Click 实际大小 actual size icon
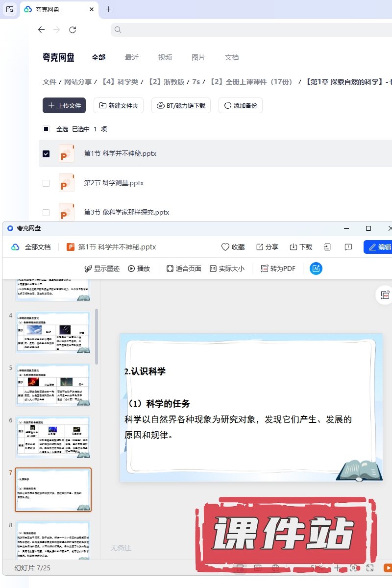 213,269
